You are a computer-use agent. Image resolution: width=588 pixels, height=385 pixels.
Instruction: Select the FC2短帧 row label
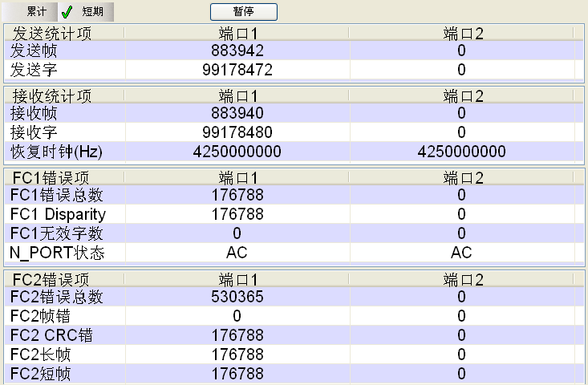tap(40, 374)
